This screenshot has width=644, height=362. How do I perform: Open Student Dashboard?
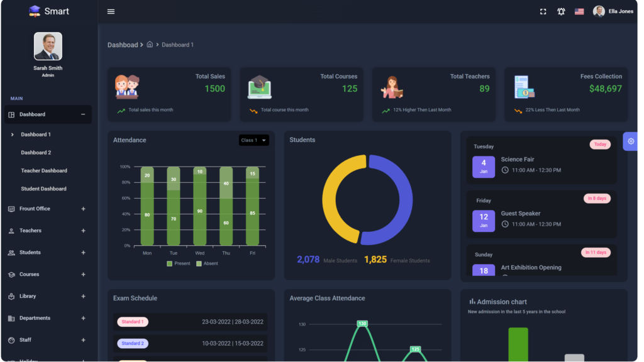tap(43, 189)
